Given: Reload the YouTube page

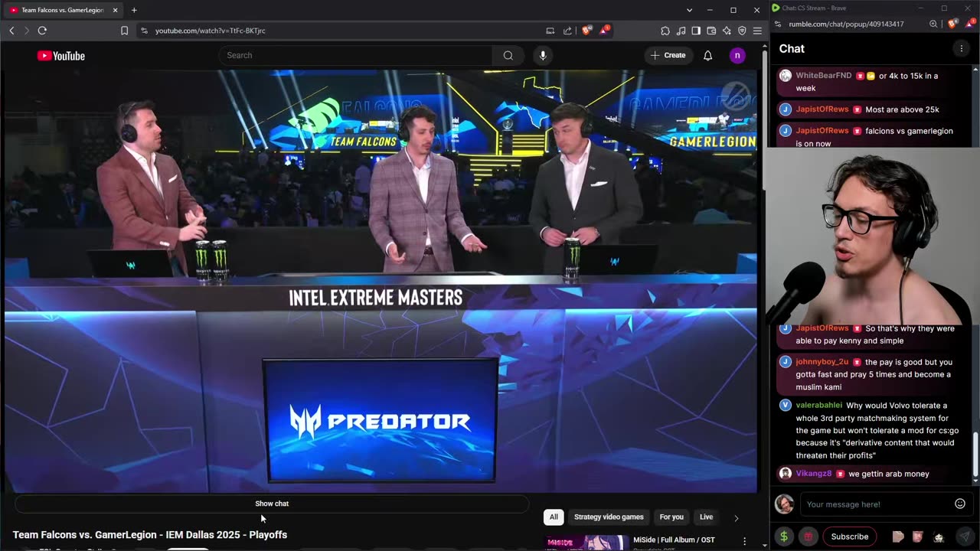Looking at the screenshot, I should (42, 31).
